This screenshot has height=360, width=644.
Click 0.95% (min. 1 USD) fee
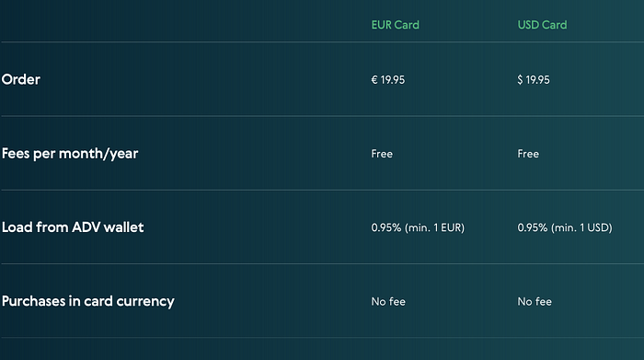565,227
